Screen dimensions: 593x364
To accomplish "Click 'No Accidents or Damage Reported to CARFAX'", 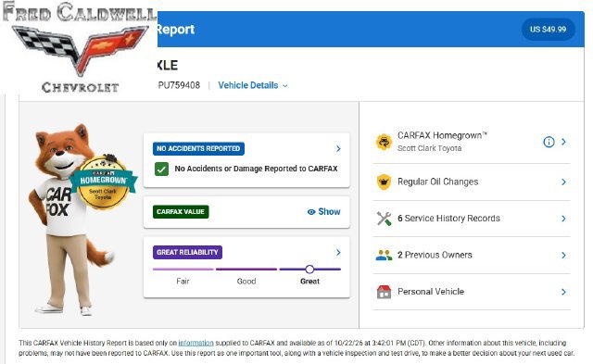I will [x=256, y=169].
